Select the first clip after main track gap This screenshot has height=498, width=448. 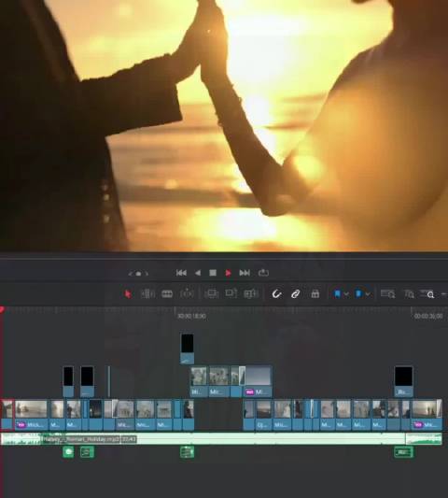pyautogui.click(x=249, y=415)
